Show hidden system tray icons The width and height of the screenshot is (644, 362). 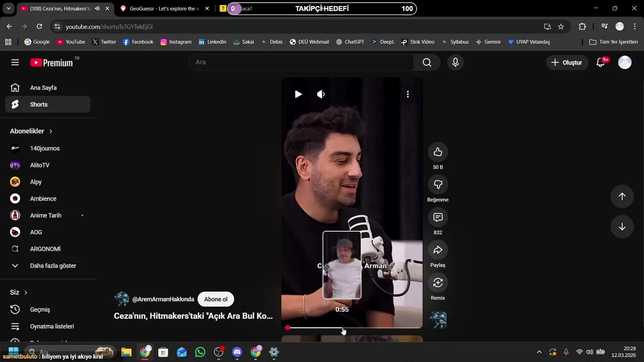[539, 352]
